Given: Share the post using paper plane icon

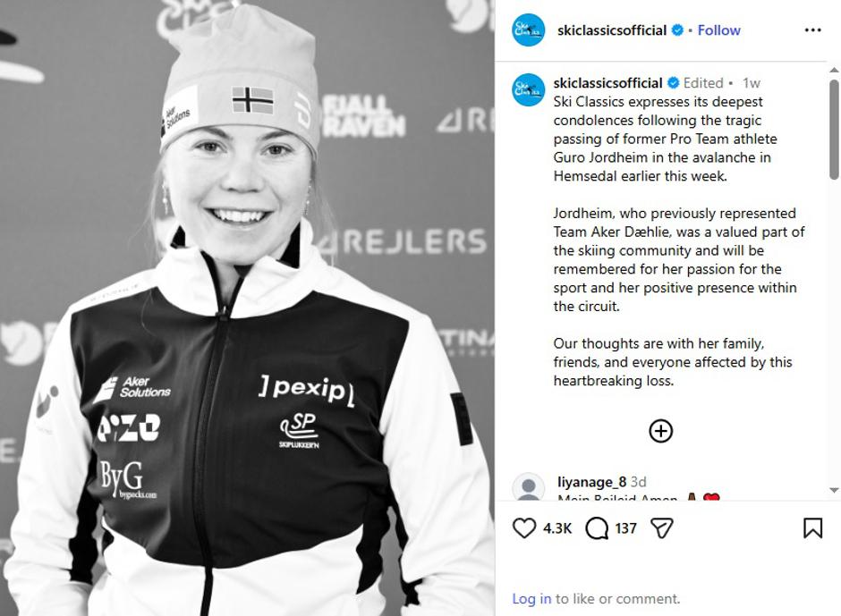Looking at the screenshot, I should [661, 528].
